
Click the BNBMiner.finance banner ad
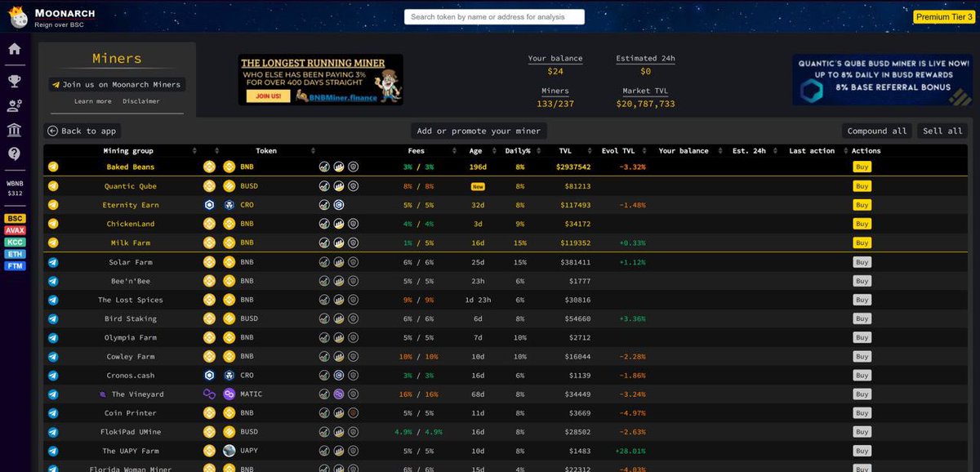[321, 79]
